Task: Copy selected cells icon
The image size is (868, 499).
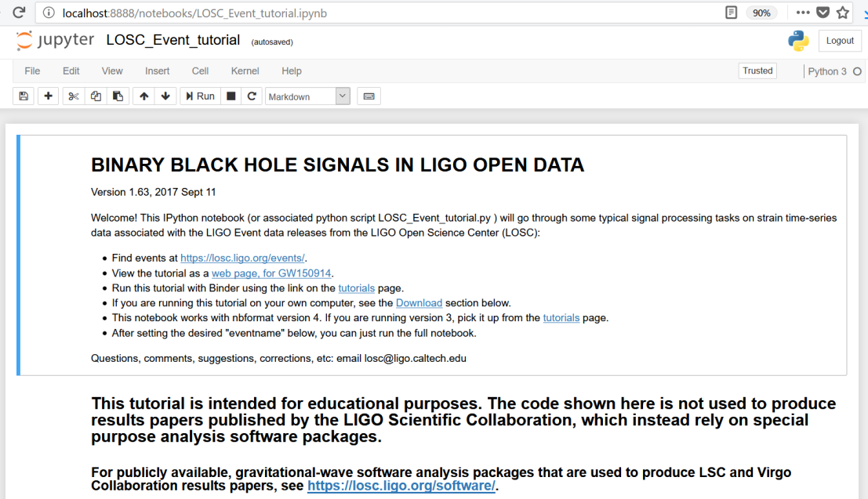Action: point(96,96)
